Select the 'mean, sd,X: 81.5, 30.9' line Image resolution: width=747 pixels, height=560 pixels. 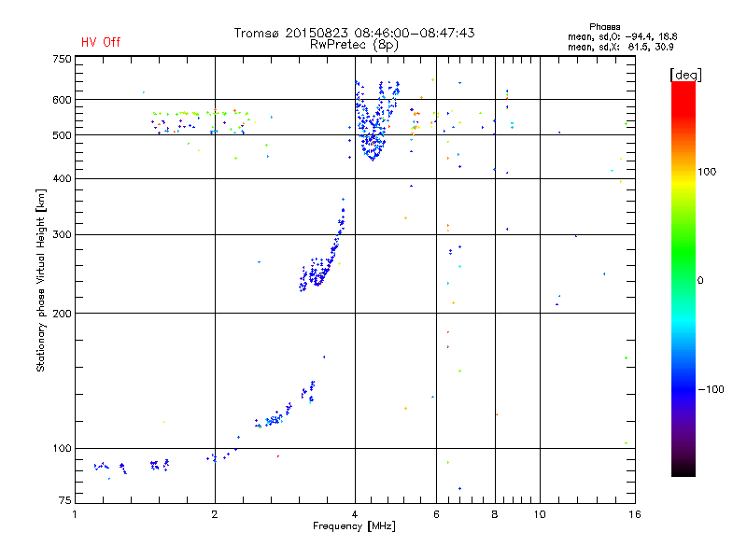[620, 48]
